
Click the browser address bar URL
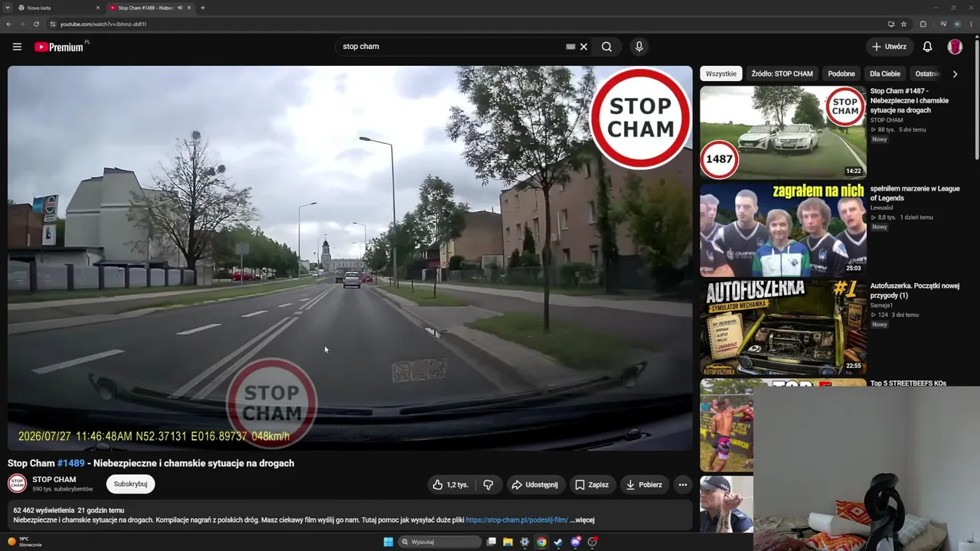coord(103,24)
